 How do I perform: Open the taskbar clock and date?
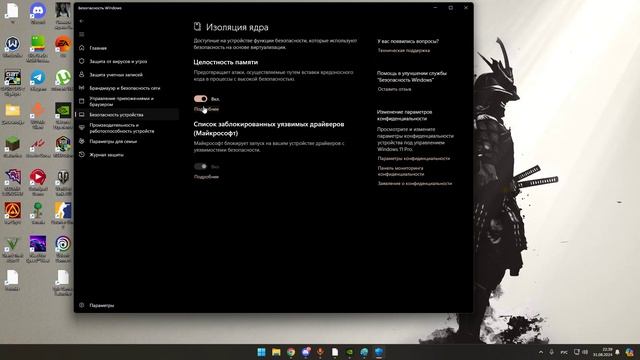[602, 352]
